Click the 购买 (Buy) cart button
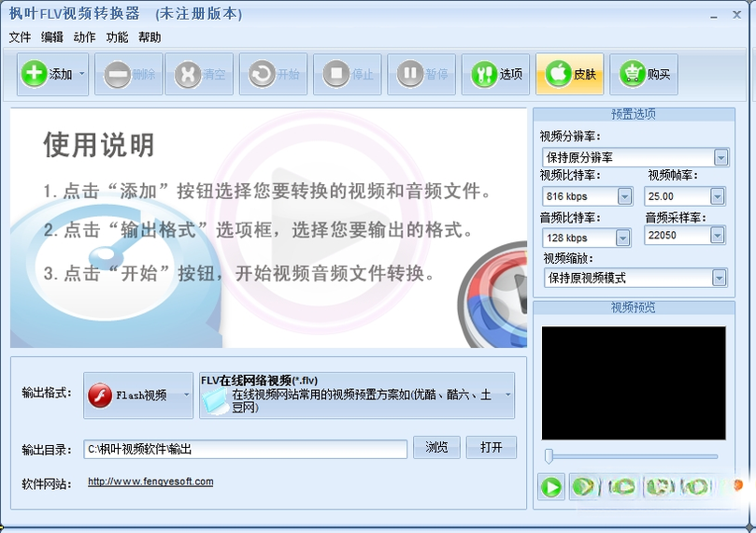The height and width of the screenshot is (533, 756). point(644,74)
